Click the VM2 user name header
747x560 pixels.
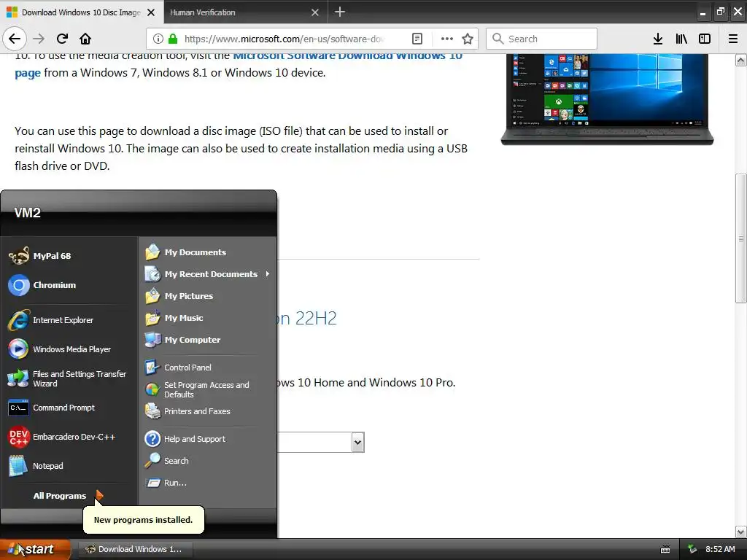point(28,212)
